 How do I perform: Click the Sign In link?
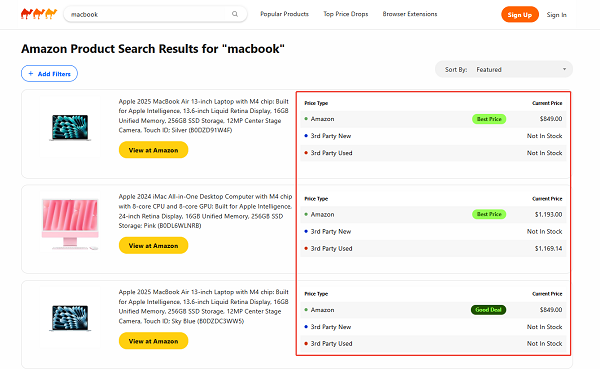tap(556, 15)
